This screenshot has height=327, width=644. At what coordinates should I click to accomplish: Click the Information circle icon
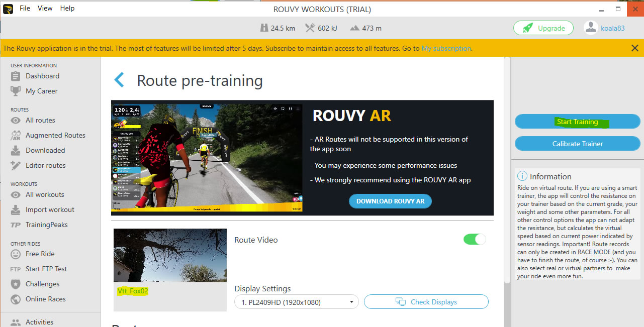click(x=522, y=176)
